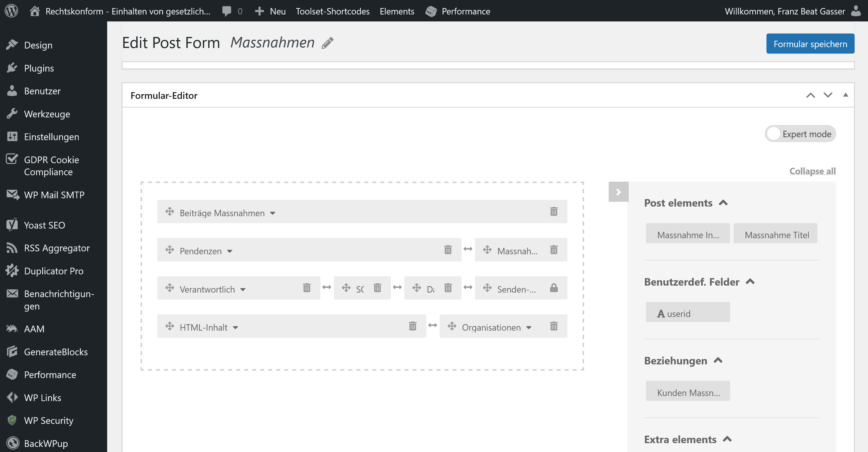This screenshot has width=868, height=452.
Task: Expand Organisationen field options
Action: (529, 328)
